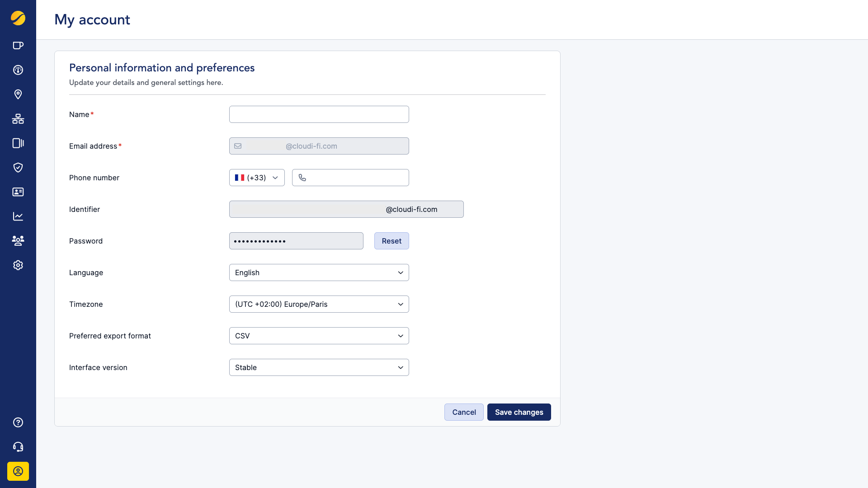Click the 'Personal information and preferences' heading
This screenshot has width=868, height=488.
click(162, 68)
